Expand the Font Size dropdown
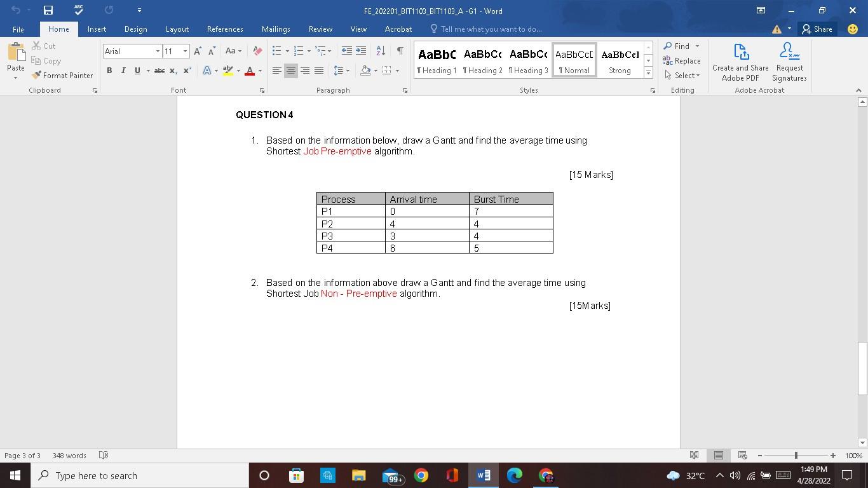868x488 pixels. point(186,51)
